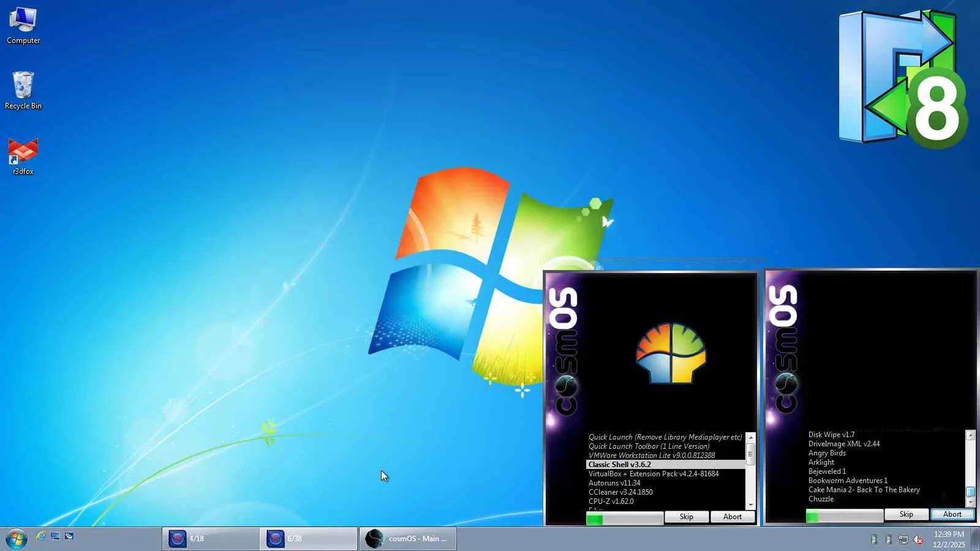Click the network status tray icon

(903, 539)
